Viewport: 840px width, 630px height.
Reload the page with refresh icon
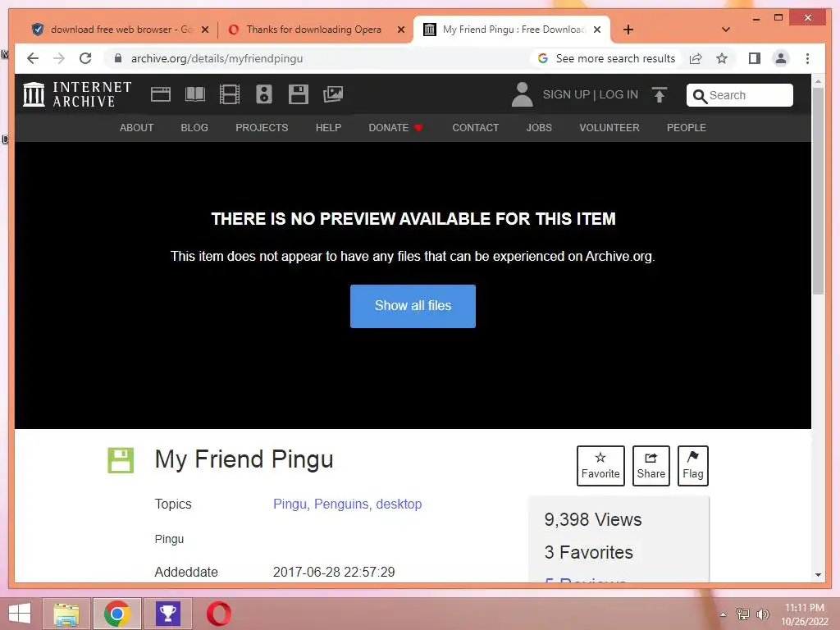[x=85, y=58]
